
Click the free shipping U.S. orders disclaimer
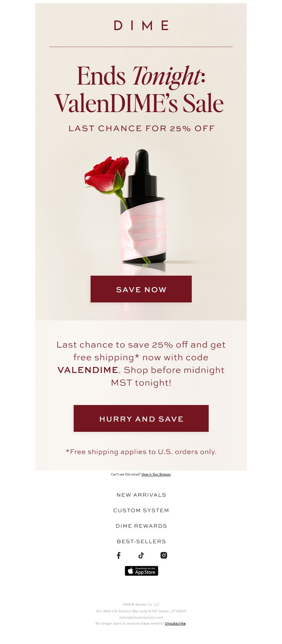coord(141,452)
